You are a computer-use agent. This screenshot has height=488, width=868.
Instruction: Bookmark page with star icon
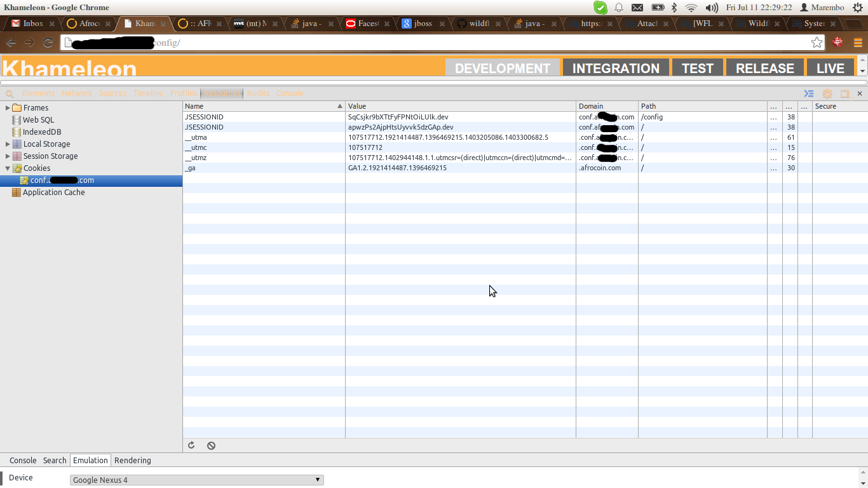tap(817, 43)
